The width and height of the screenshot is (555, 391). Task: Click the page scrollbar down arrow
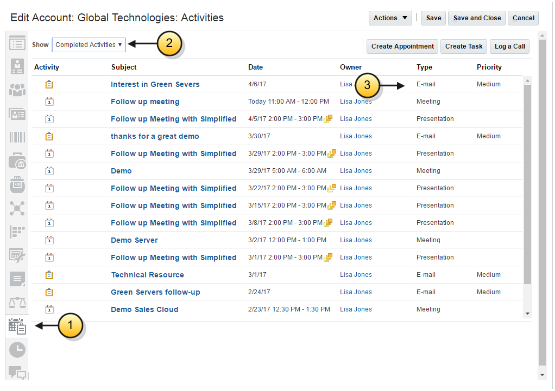pos(542,375)
